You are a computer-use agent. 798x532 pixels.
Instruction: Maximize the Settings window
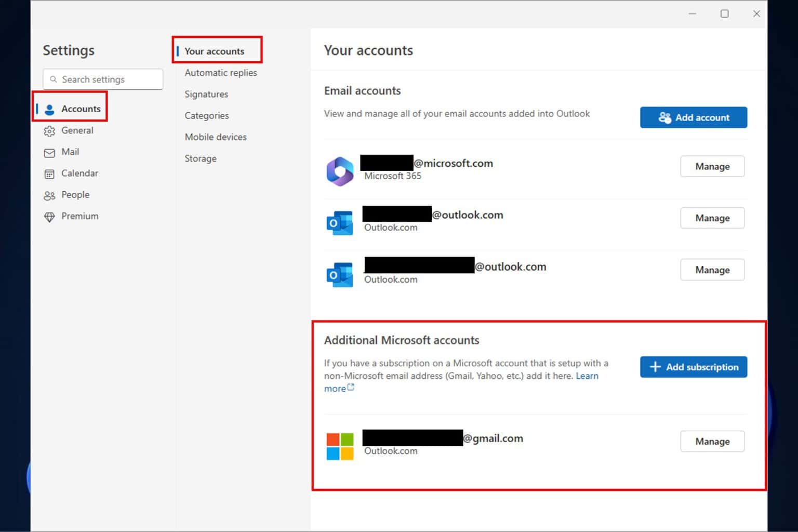click(724, 14)
